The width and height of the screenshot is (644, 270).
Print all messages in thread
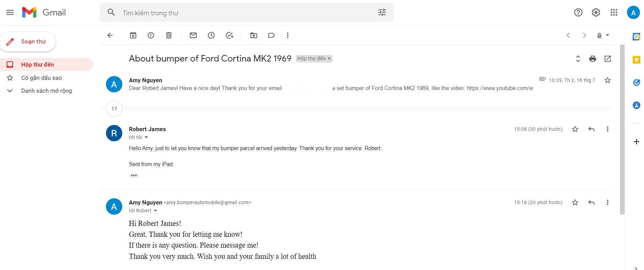[593, 59]
